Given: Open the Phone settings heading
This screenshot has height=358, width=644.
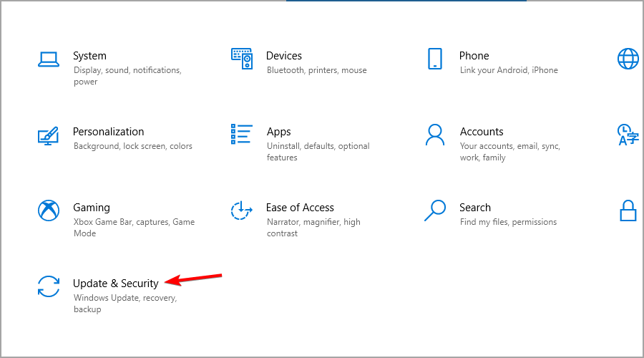Looking at the screenshot, I should pos(474,55).
